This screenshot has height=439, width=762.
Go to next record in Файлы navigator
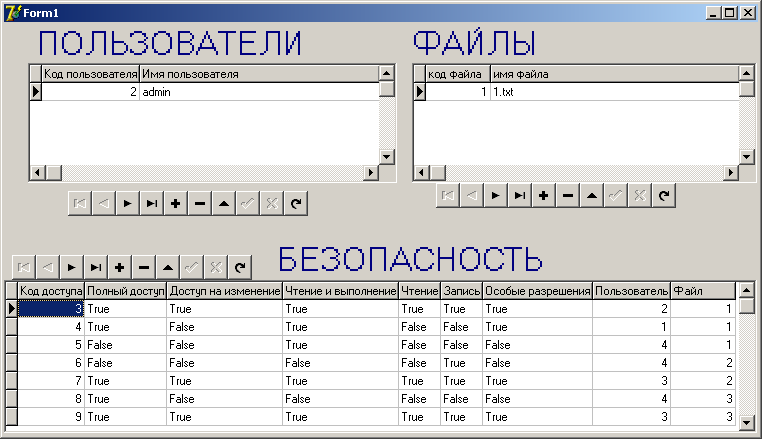pos(496,195)
